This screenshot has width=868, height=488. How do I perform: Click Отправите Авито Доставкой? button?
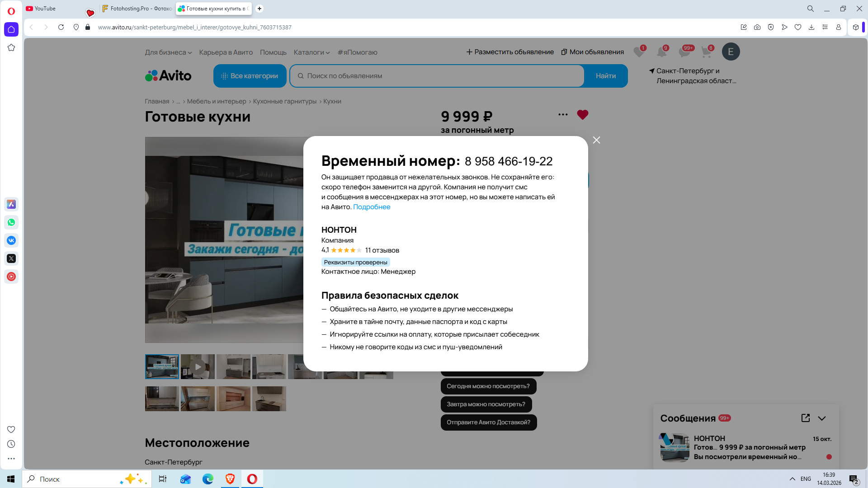click(488, 422)
